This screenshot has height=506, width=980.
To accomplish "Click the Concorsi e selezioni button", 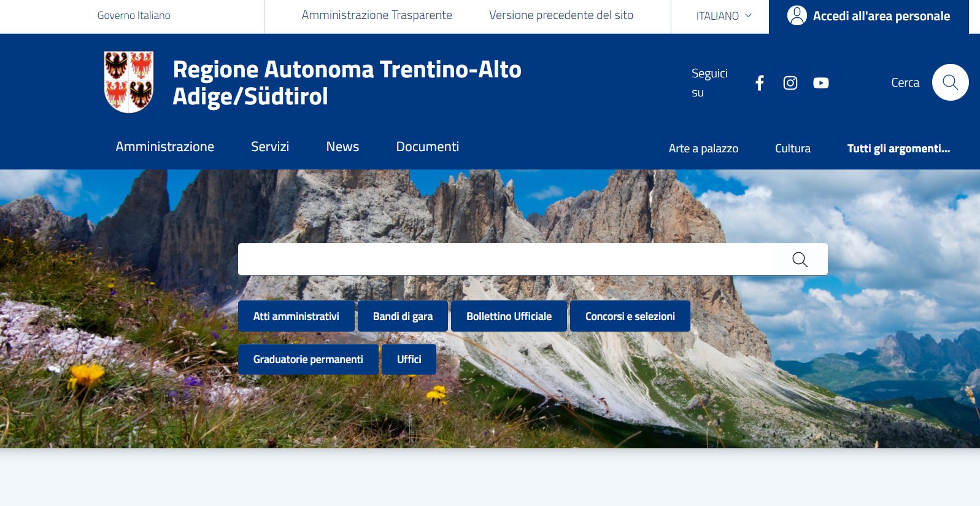I will pos(630,316).
